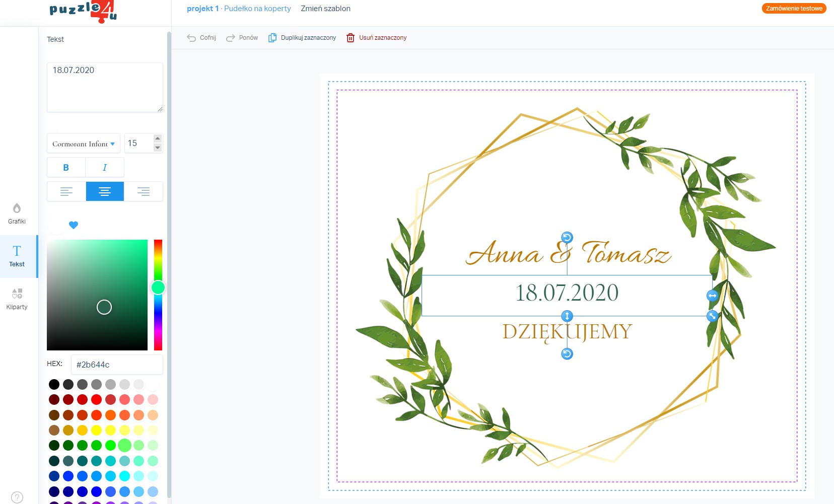Click the vertical resize handle on text box
This screenshot has height=504, width=834.
[x=567, y=316]
